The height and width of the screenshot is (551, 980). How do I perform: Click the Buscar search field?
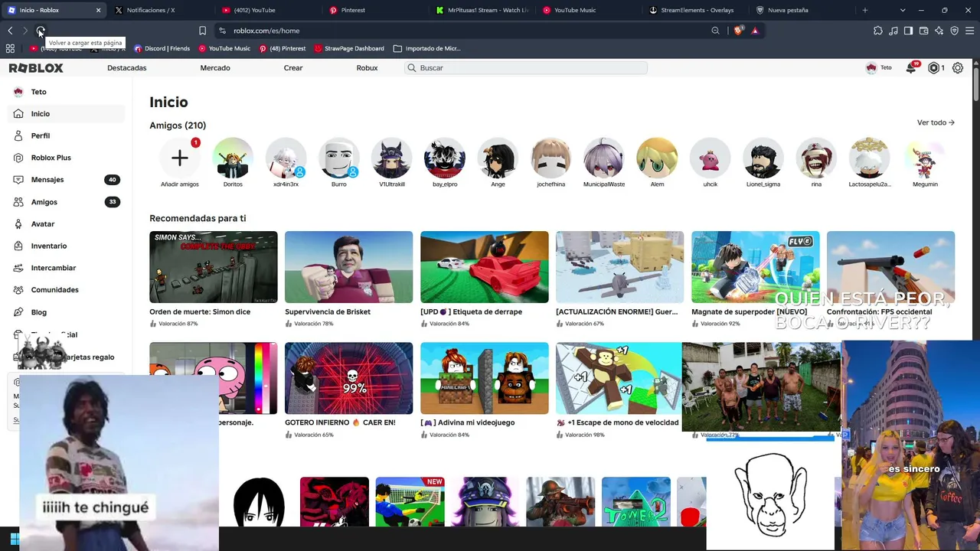[526, 68]
